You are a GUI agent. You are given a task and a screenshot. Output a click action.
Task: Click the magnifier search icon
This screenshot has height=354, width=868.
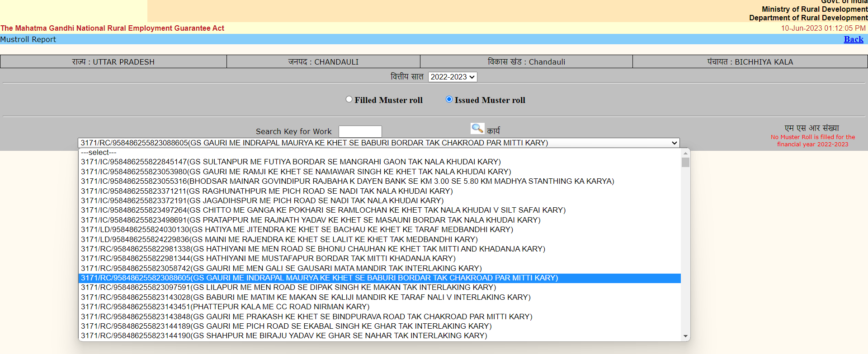click(477, 129)
